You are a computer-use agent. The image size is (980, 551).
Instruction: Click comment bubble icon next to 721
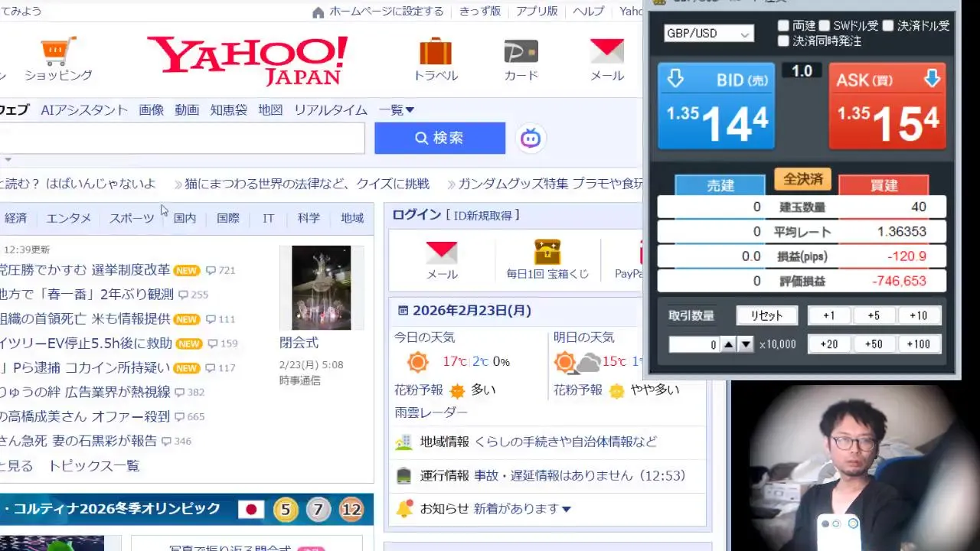pyautogui.click(x=211, y=270)
